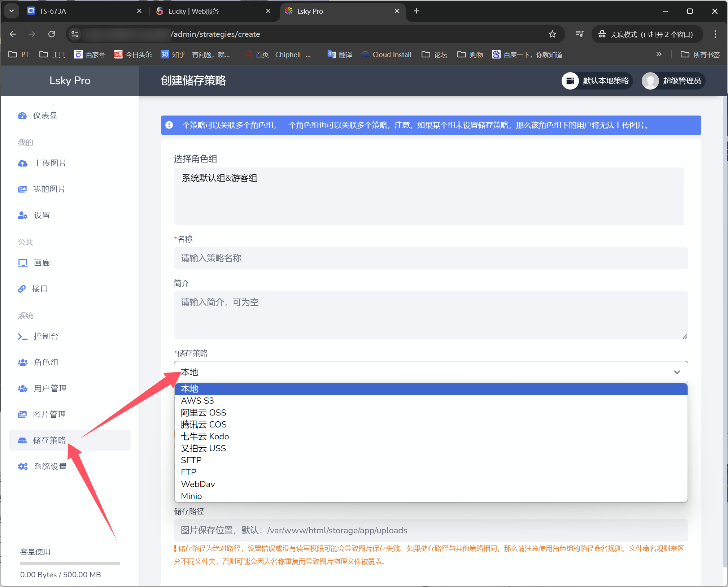Open the 工具 bookmarks folder

coord(52,55)
